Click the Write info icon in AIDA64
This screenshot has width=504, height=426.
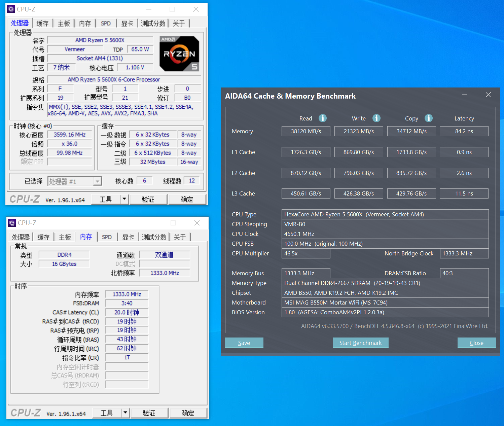tap(376, 118)
